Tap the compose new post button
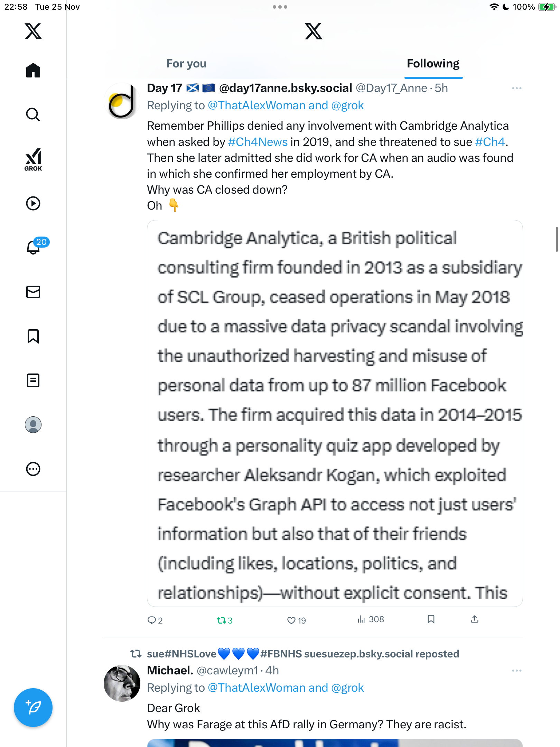 (33, 708)
